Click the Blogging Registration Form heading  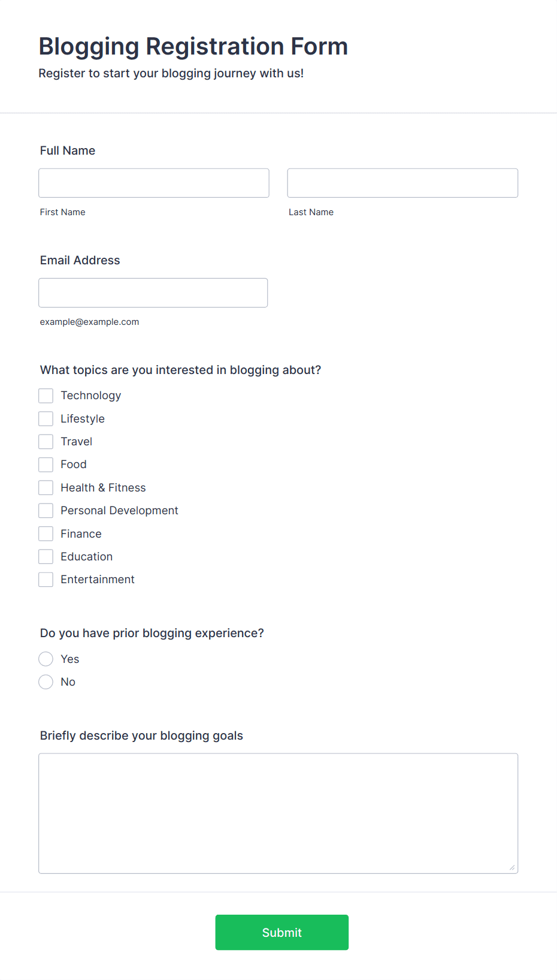[x=193, y=46]
